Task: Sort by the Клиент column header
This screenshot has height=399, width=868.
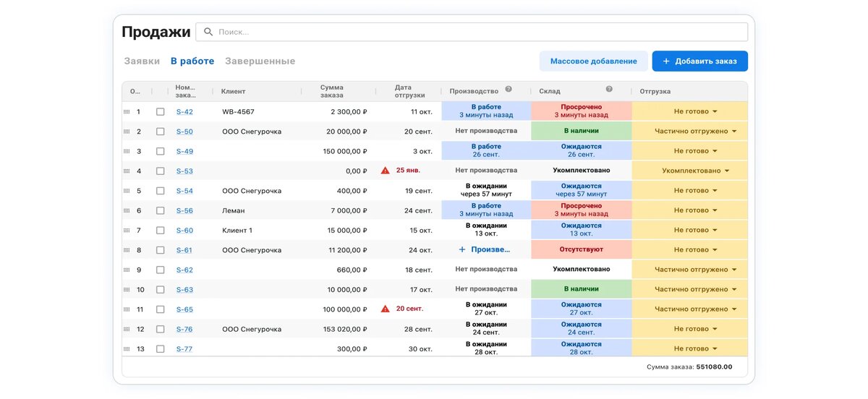Action: (234, 91)
